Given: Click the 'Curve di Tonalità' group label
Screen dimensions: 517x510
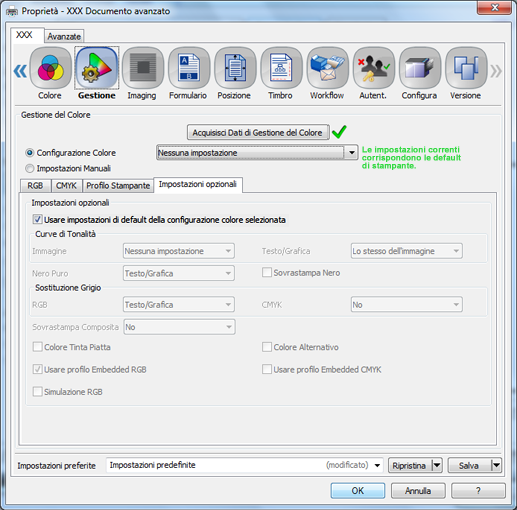Looking at the screenshot, I should click(x=65, y=234).
